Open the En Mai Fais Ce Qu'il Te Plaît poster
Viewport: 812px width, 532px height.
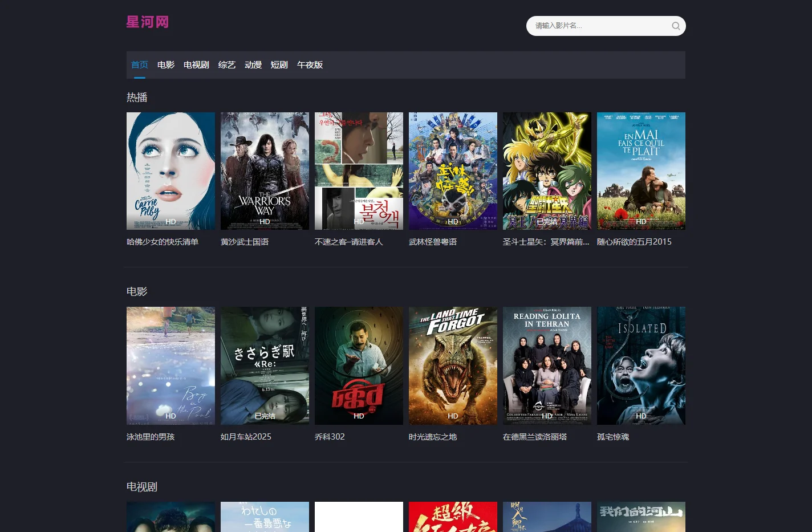[641, 171]
